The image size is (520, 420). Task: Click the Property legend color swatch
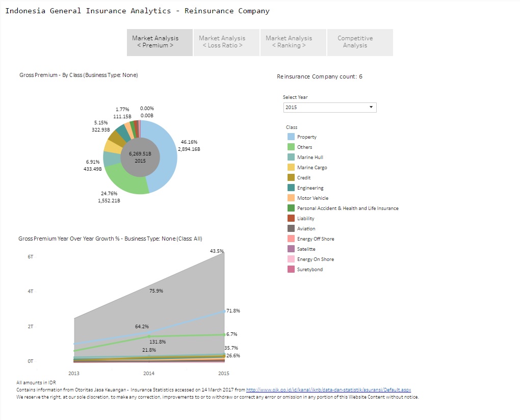[291, 137]
